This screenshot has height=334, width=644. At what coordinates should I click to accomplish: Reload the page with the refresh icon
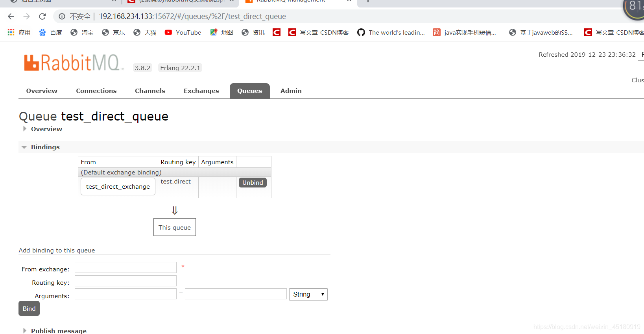point(42,17)
